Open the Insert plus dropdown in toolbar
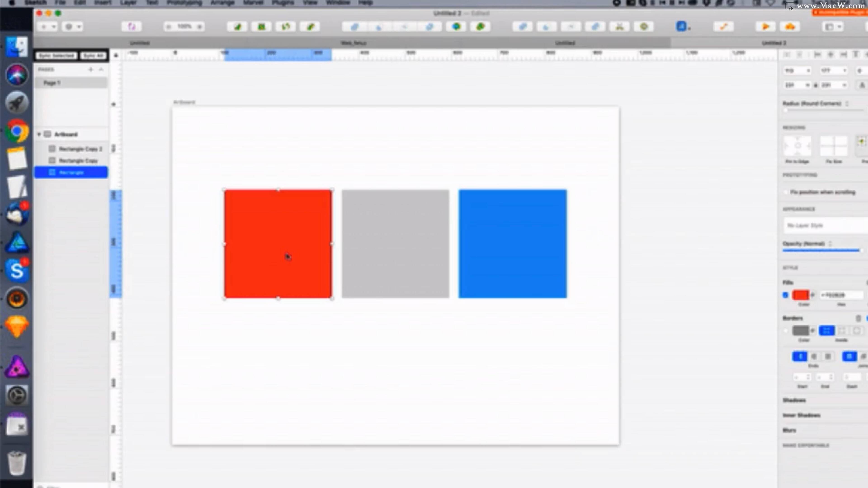Image resolution: width=868 pixels, height=488 pixels. point(47,27)
